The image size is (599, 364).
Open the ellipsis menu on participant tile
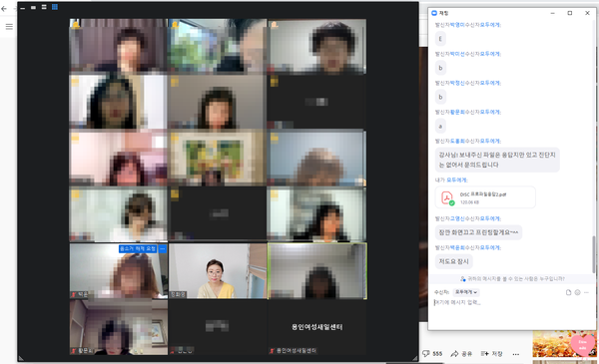[163, 248]
